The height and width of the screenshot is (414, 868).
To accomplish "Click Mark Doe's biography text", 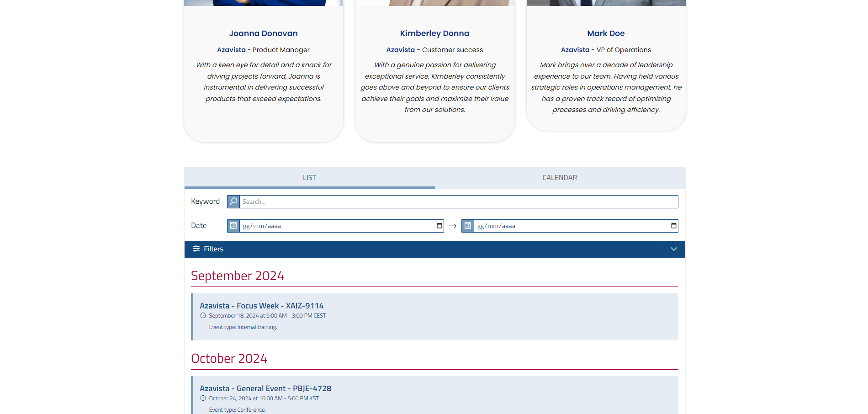I will pyautogui.click(x=606, y=87).
